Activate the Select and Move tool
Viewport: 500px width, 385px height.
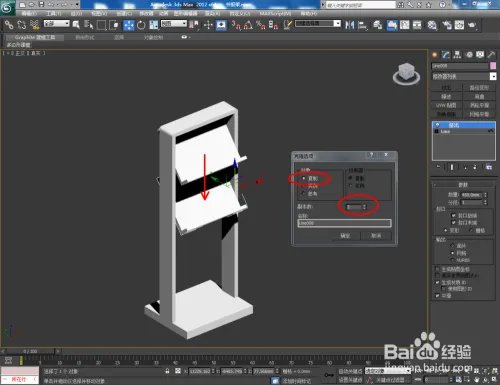[129, 25]
